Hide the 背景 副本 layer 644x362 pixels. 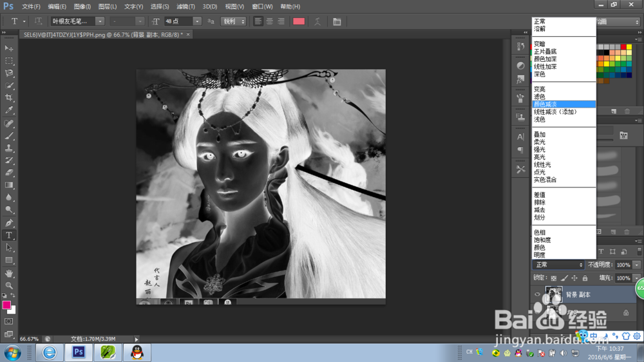tap(537, 294)
